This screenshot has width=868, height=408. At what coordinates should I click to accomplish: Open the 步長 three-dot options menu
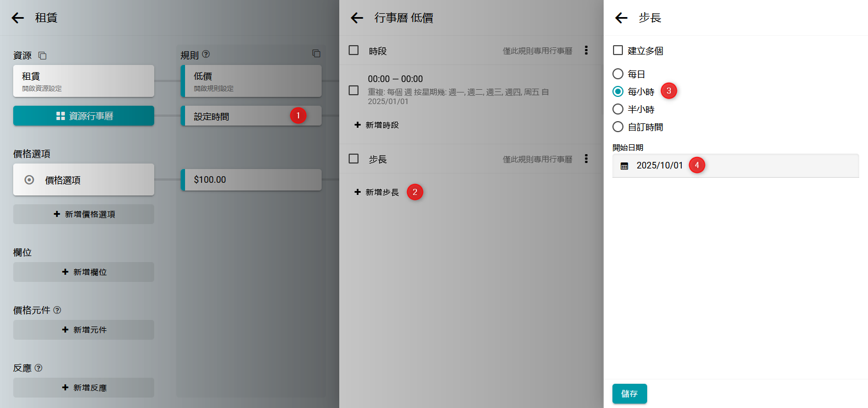(586, 159)
